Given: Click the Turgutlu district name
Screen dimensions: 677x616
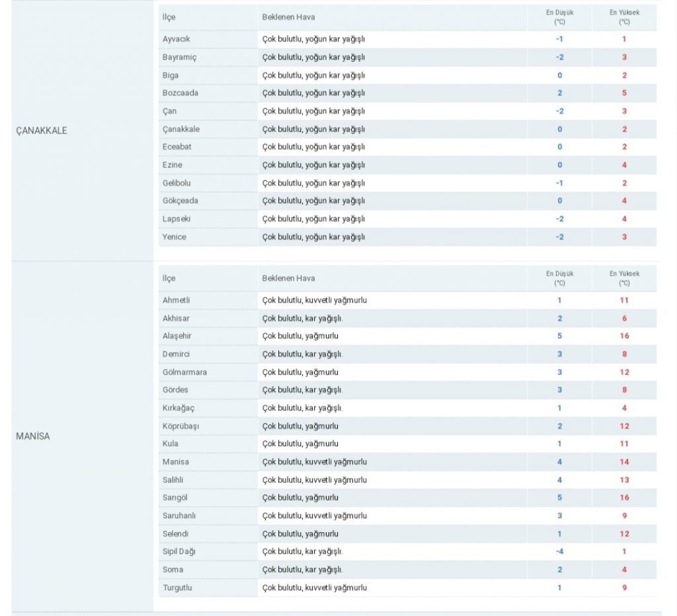Looking at the screenshot, I should 177,588.
